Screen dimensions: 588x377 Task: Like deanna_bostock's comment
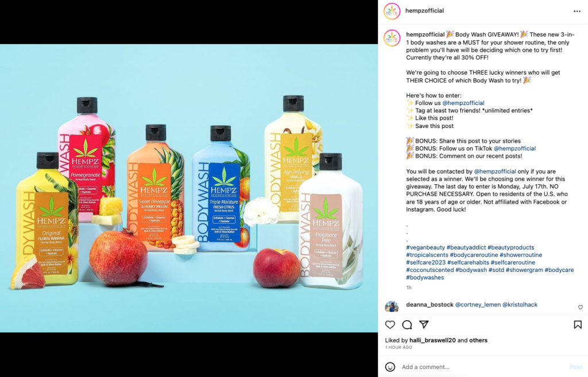(x=580, y=308)
